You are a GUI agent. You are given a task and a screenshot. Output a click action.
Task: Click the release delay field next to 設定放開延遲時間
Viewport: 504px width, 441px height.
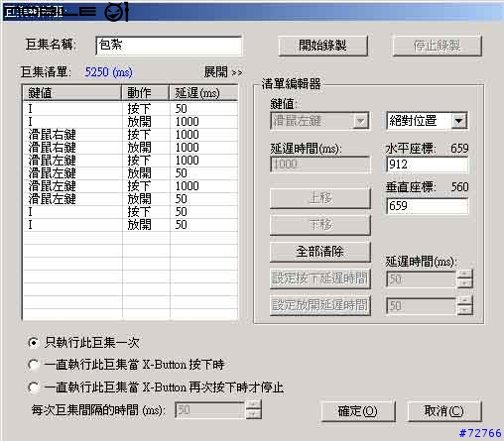(422, 306)
